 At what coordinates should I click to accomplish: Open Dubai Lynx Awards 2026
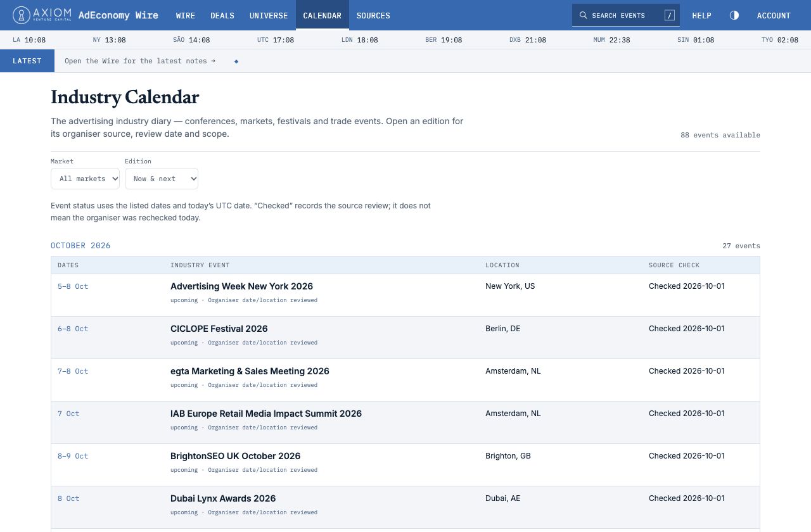click(x=223, y=498)
